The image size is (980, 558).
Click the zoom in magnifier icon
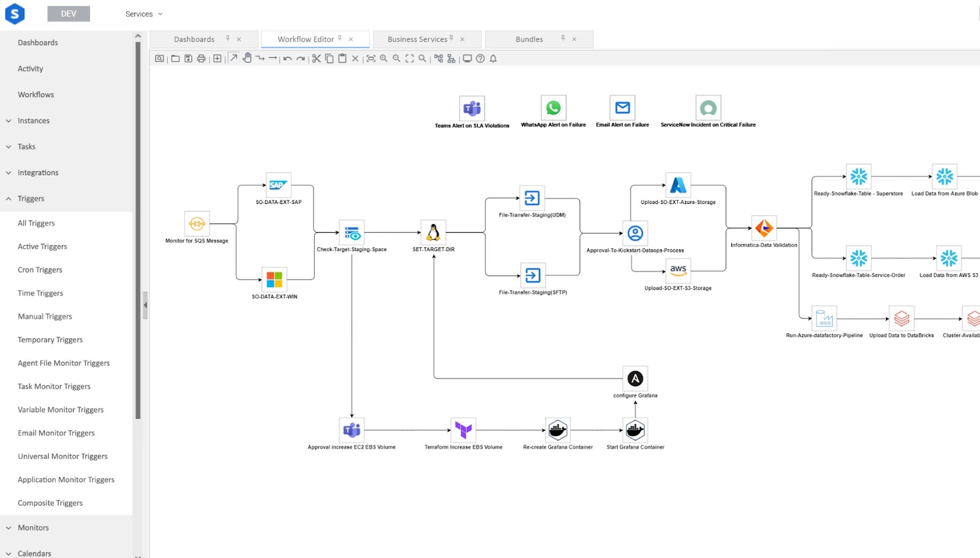coord(383,59)
